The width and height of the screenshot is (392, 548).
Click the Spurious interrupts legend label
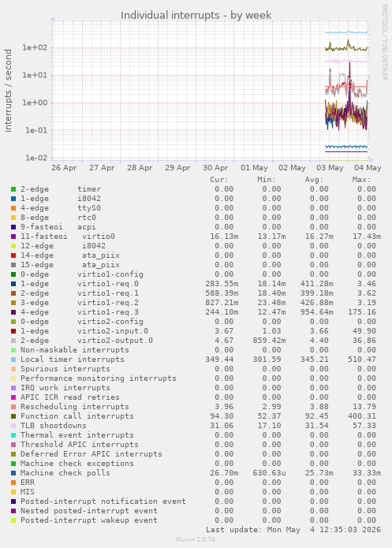pos(65,369)
